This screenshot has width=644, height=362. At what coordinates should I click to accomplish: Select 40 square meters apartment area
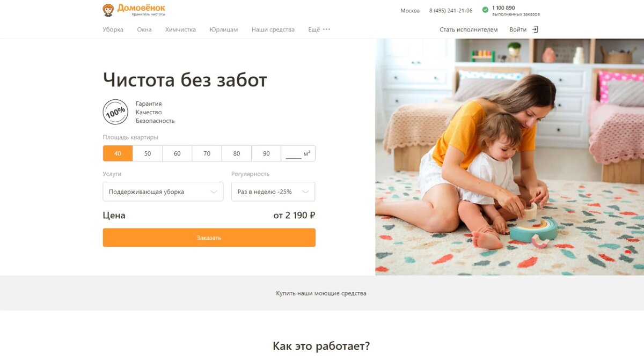118,153
